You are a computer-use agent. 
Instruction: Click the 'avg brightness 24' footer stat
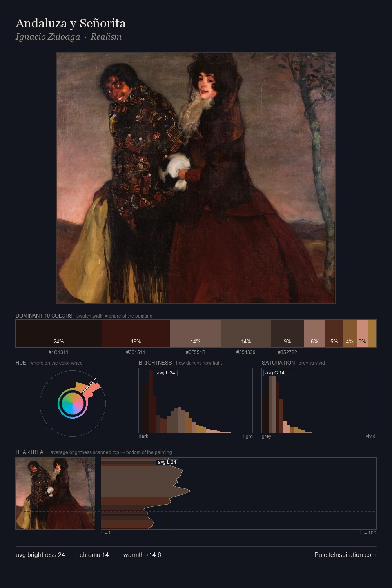[40, 555]
